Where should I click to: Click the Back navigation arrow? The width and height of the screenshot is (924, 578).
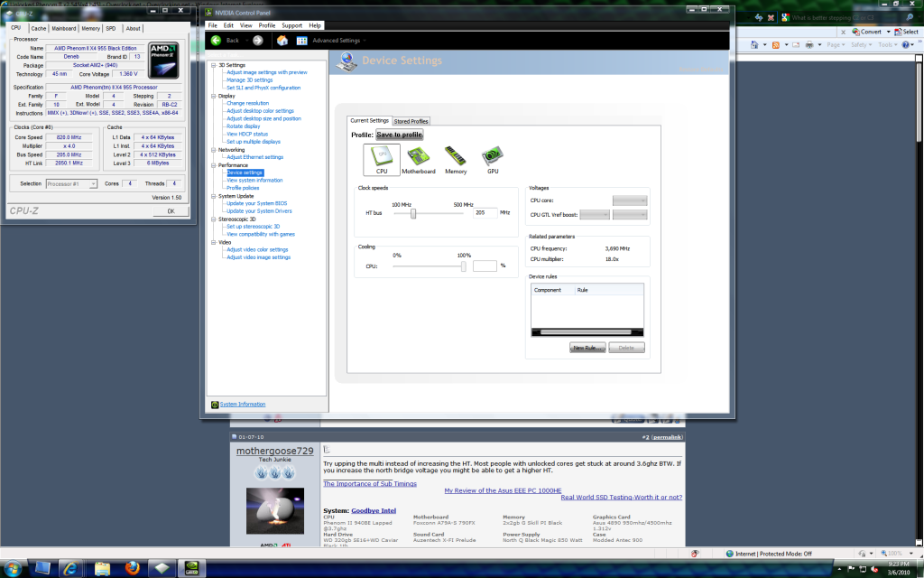coord(216,41)
